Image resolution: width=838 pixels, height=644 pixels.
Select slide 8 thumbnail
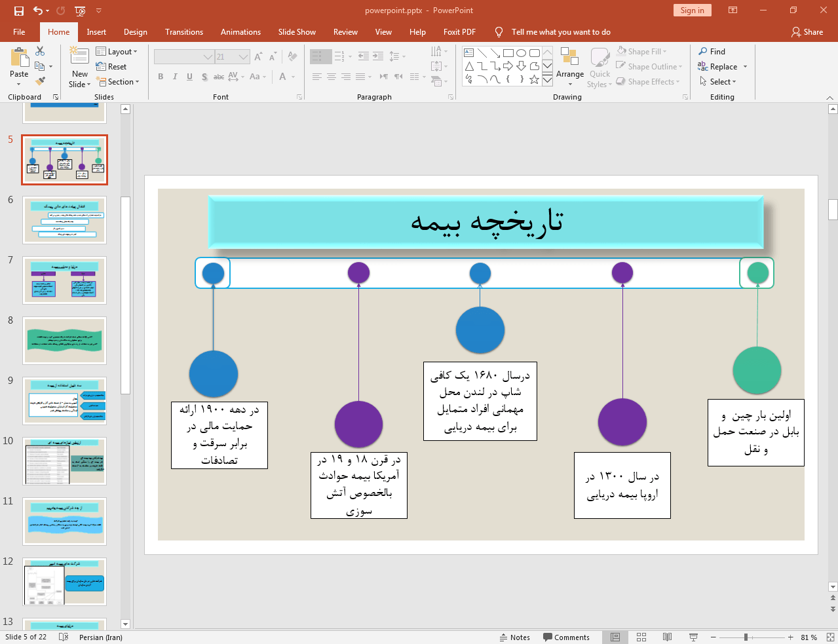click(64, 341)
